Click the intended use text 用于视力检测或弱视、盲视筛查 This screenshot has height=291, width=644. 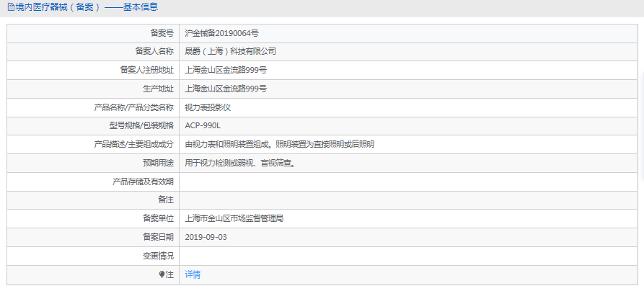(x=239, y=163)
